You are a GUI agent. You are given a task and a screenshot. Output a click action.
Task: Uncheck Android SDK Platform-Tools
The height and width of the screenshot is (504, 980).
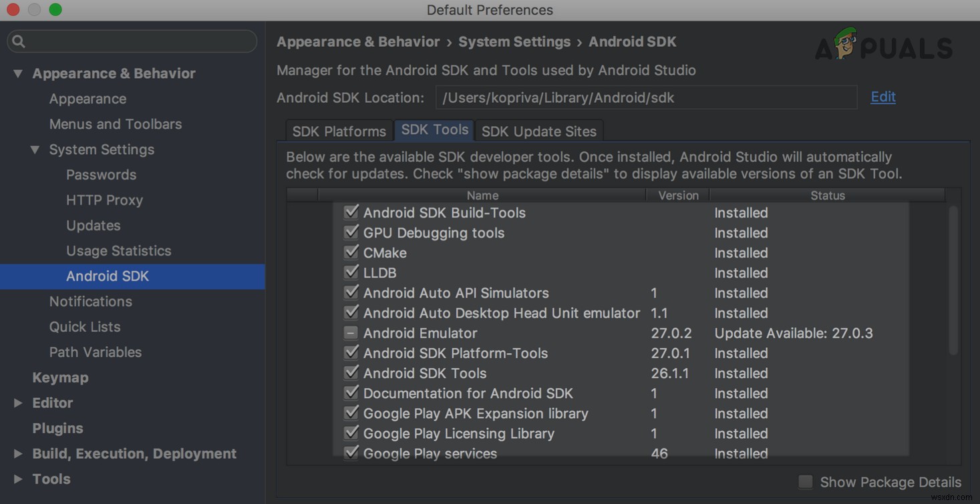coord(352,352)
